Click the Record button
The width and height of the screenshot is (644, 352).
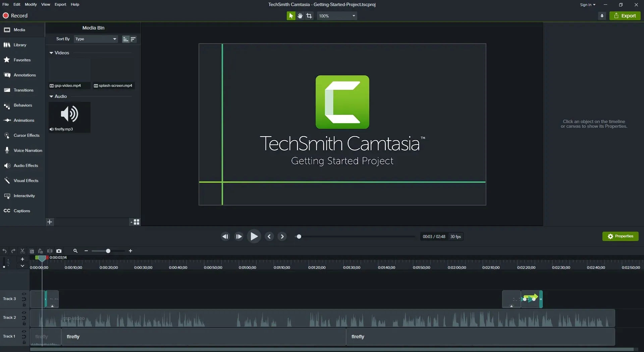coord(15,16)
